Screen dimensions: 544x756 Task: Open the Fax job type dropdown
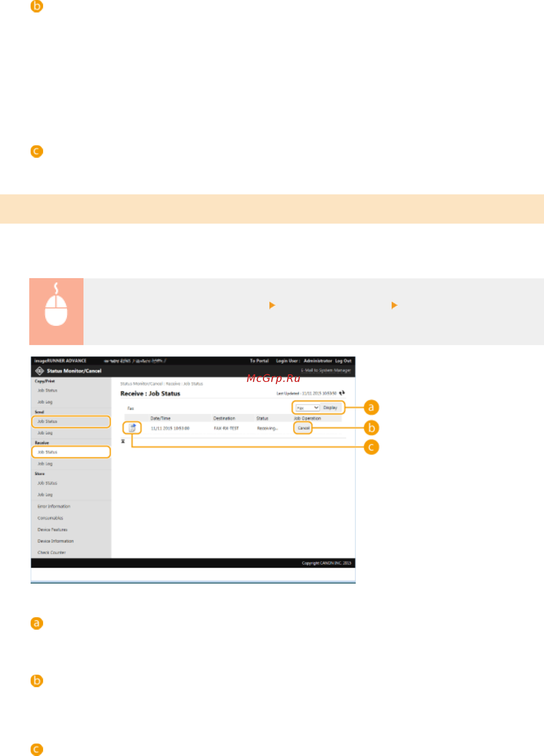click(x=307, y=408)
